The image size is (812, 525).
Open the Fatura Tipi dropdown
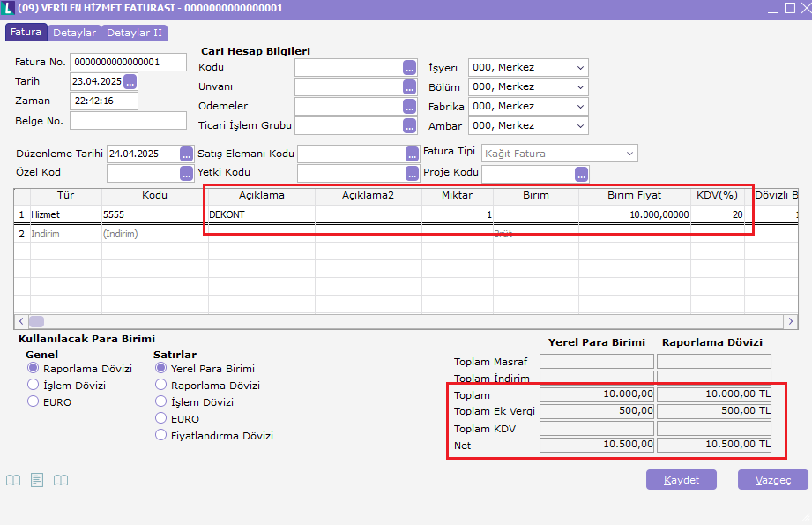[x=629, y=154]
